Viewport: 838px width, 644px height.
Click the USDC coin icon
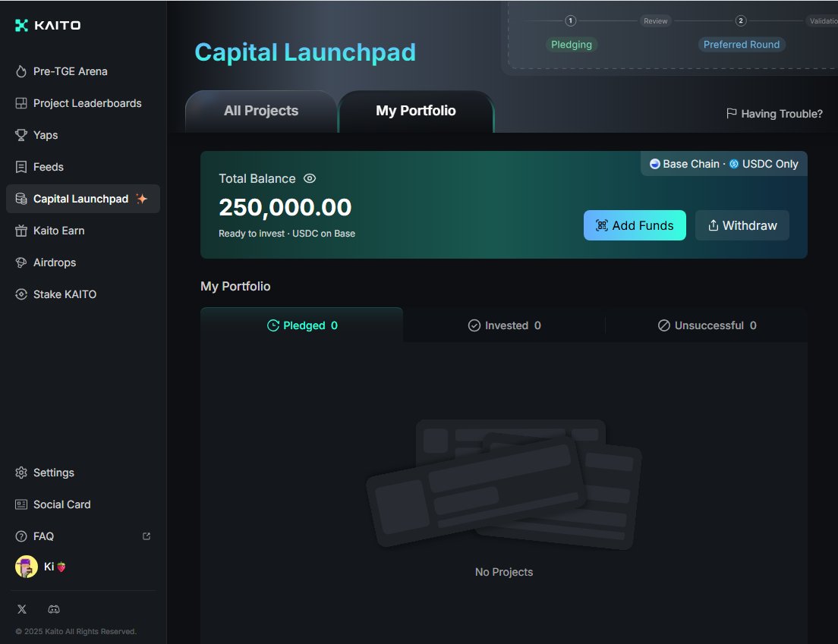click(734, 164)
